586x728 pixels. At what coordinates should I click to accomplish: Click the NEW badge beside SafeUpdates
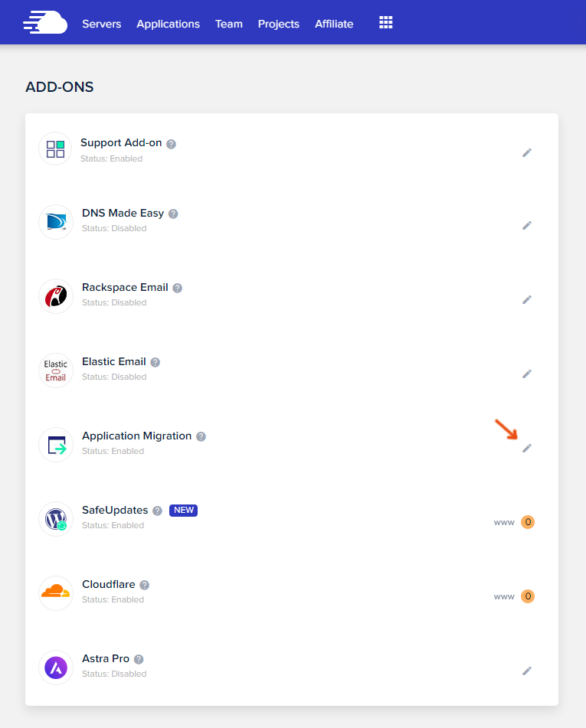coord(183,511)
